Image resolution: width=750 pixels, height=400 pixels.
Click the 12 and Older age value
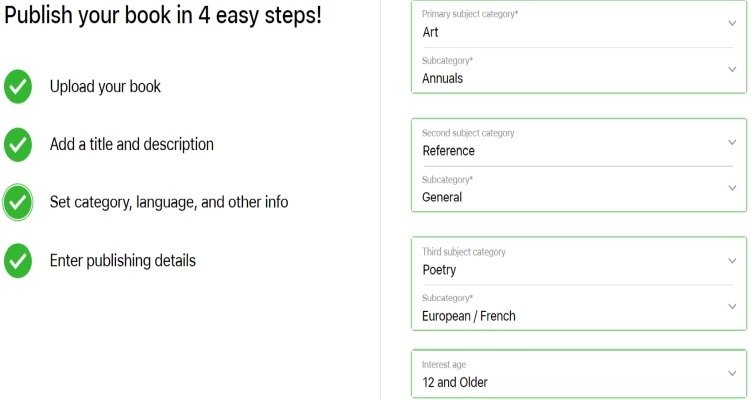[455, 382]
